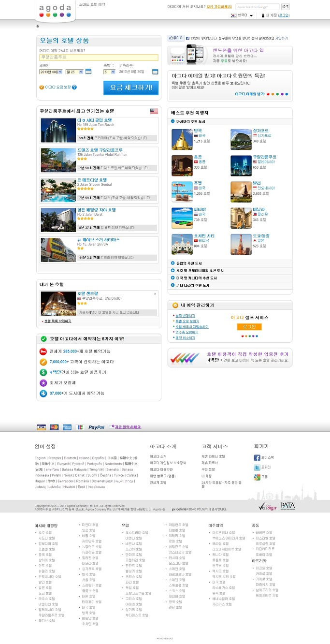The width and height of the screenshot is (330, 644).
Task: Click the red x delete hotel list icon
Action: (42, 321)
